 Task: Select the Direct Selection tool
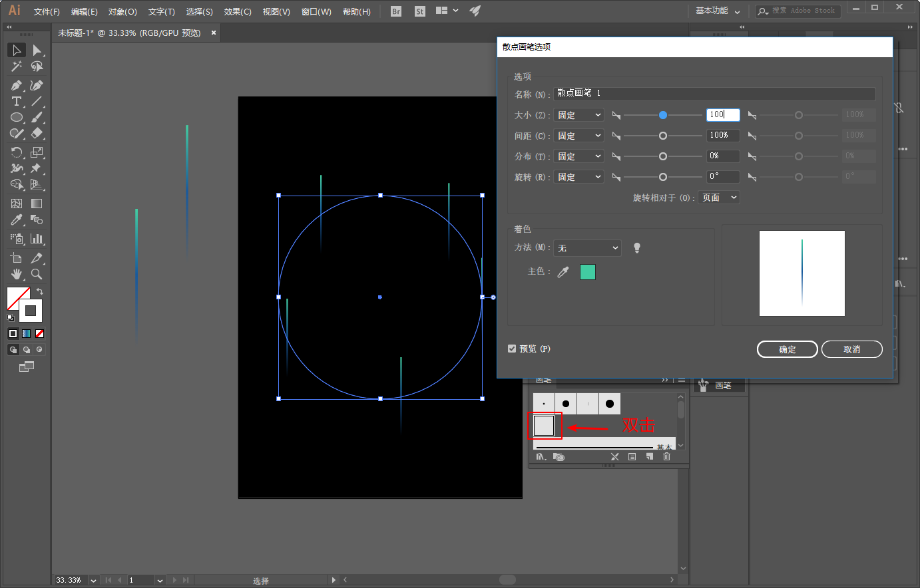[37, 51]
